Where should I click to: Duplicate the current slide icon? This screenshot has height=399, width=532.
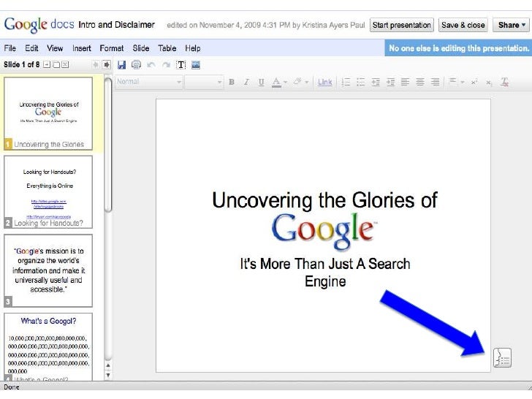56,64
